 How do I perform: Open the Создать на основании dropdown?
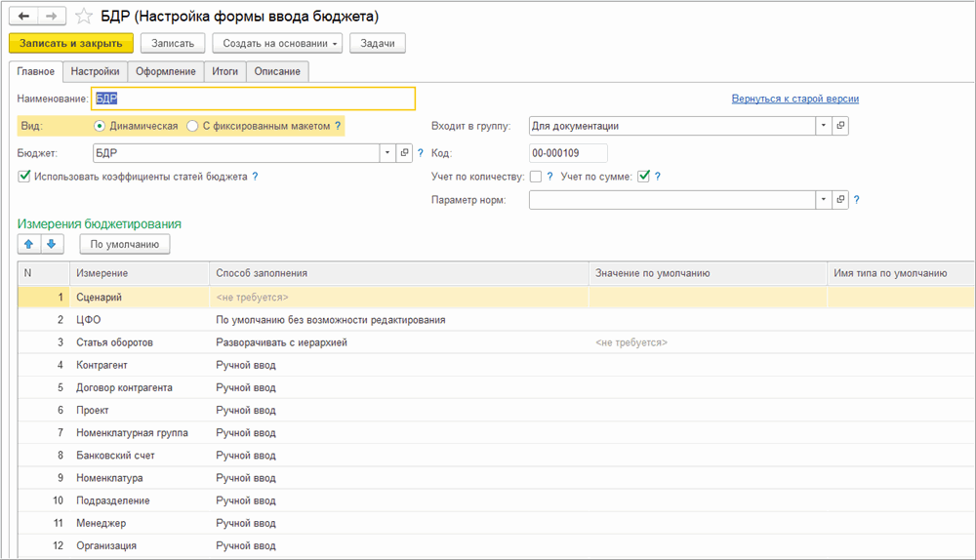coord(277,43)
